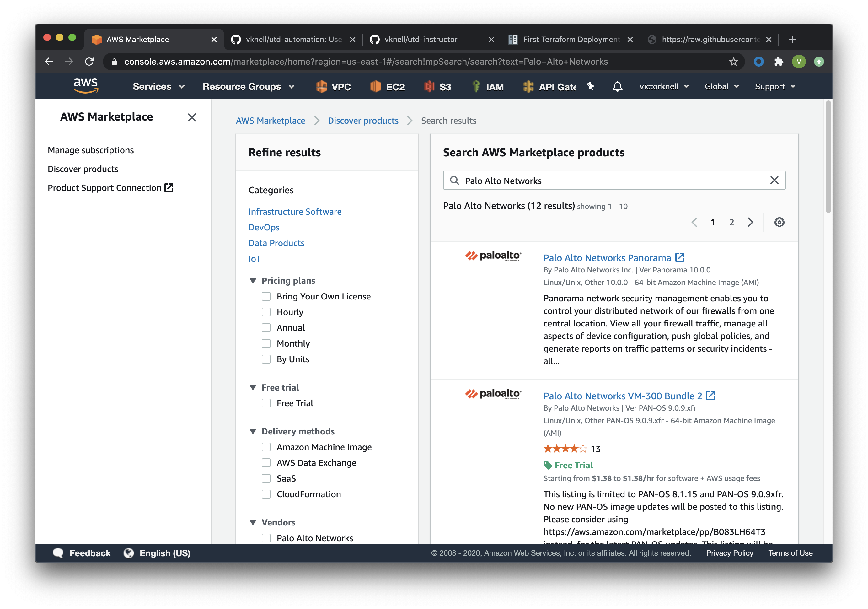
Task: Open the Global region dropdown
Action: pyautogui.click(x=722, y=87)
